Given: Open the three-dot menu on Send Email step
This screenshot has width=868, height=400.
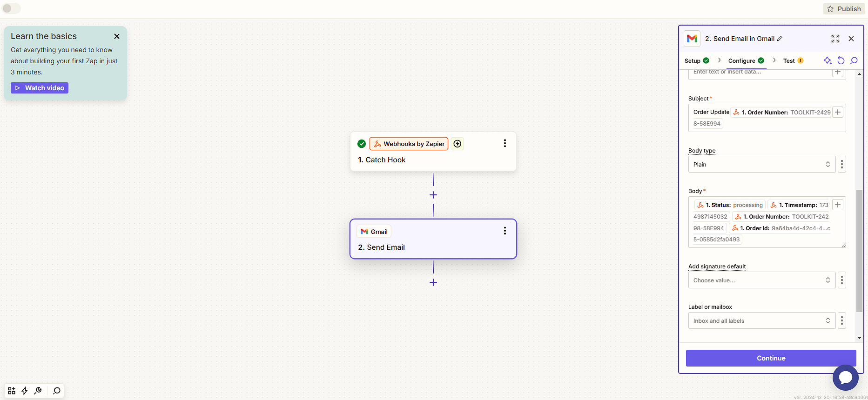Looking at the screenshot, I should pyautogui.click(x=505, y=231).
